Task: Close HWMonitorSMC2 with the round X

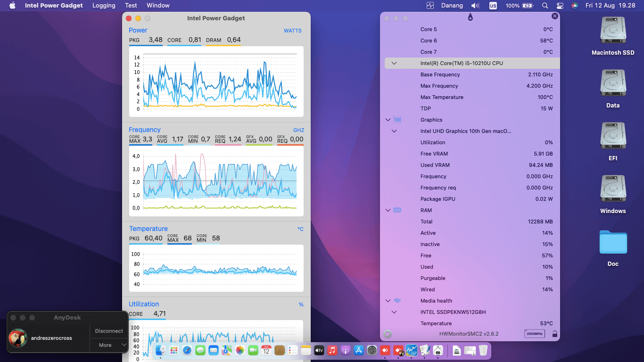Action: 554,16
